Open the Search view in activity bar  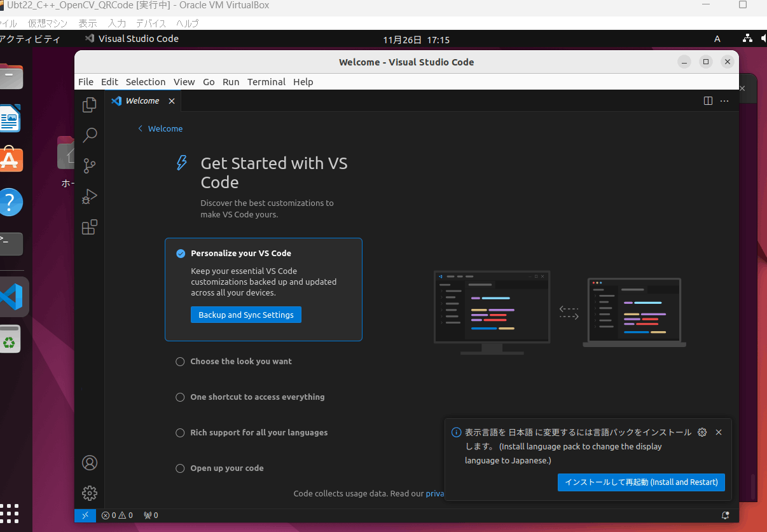pyautogui.click(x=90, y=135)
